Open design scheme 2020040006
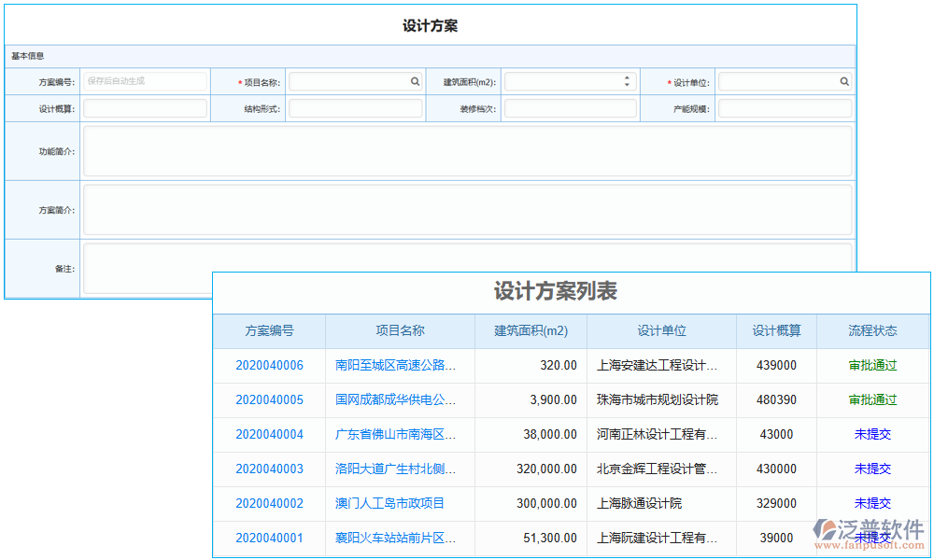Image resolution: width=934 pixels, height=560 pixels. point(268,365)
